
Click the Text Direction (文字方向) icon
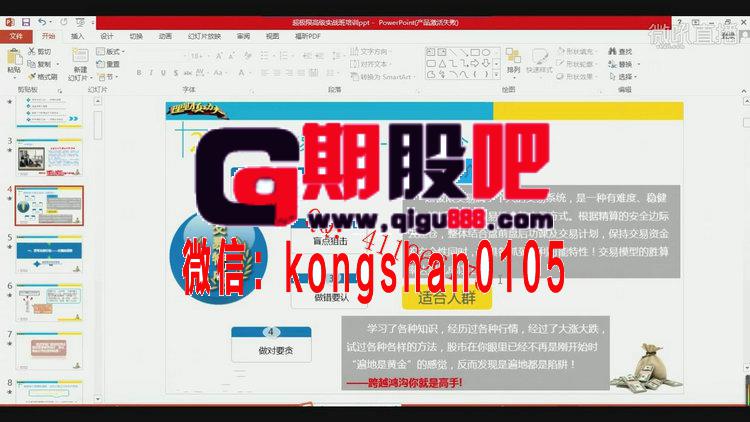(x=354, y=51)
